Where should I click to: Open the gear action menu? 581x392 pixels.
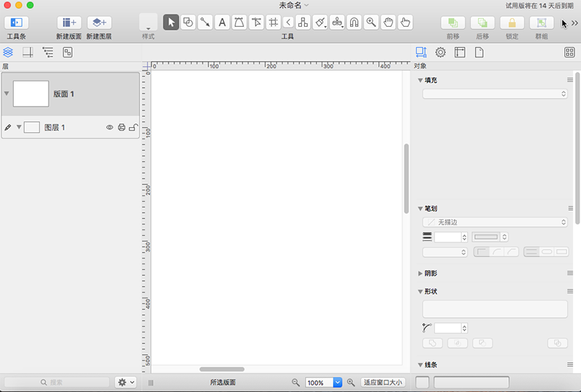pos(126,382)
